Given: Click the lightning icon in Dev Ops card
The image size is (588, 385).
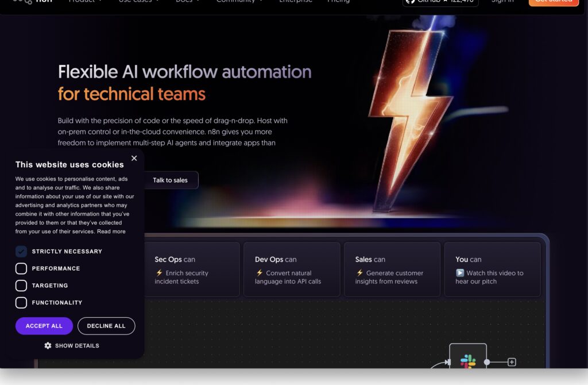Looking at the screenshot, I should pyautogui.click(x=260, y=273).
